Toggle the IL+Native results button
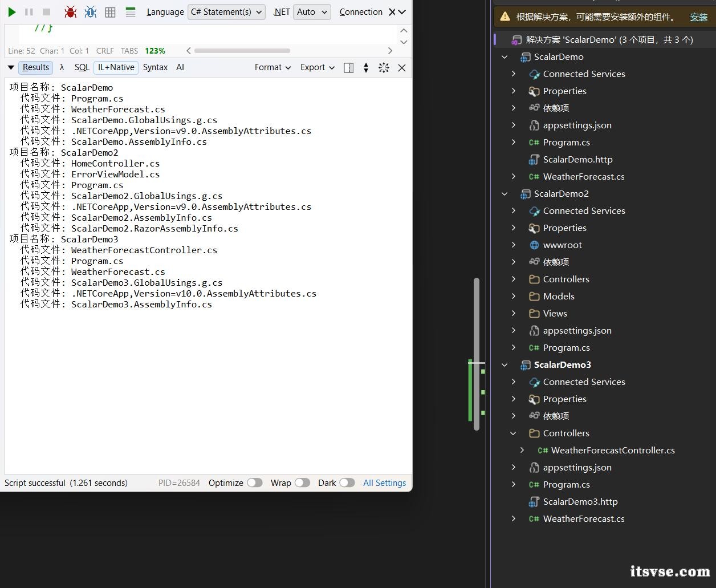Screen dimensions: 716x588 point(116,67)
